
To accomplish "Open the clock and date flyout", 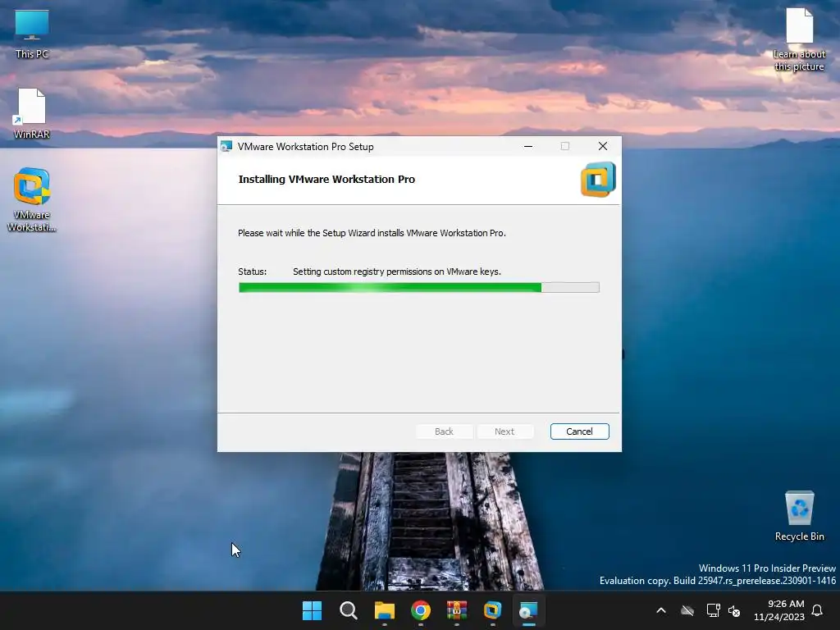I will point(779,610).
